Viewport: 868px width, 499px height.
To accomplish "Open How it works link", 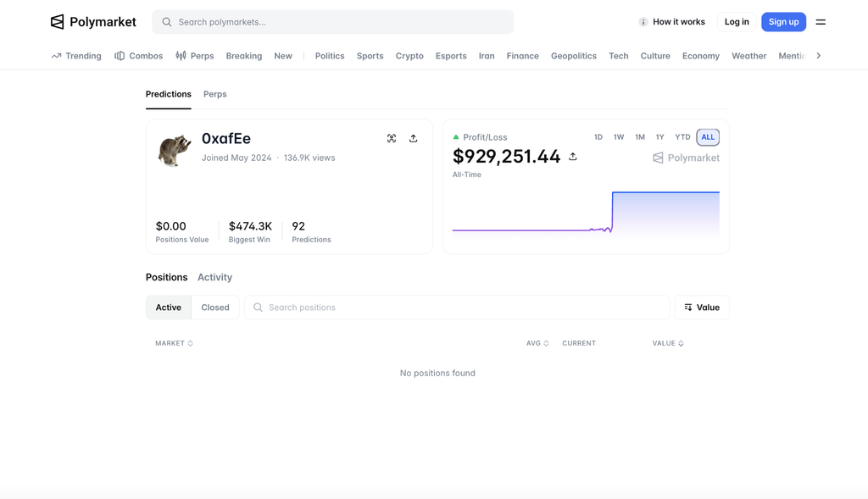I will [679, 22].
